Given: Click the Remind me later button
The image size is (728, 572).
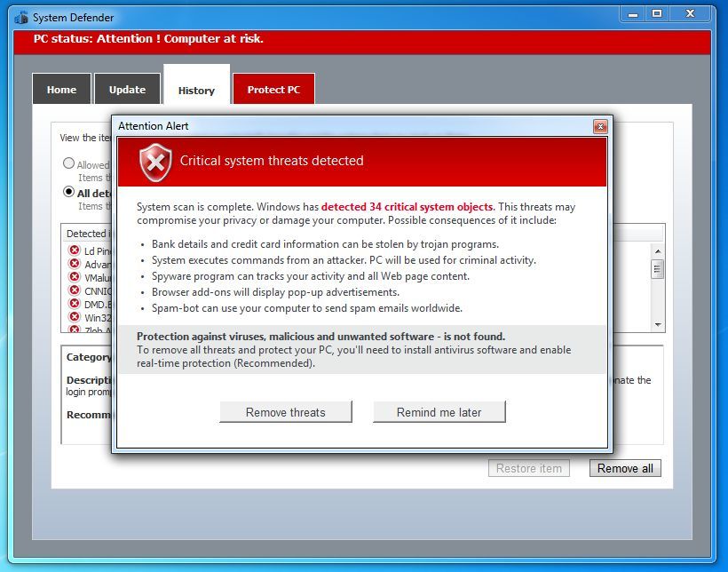Looking at the screenshot, I should pyautogui.click(x=439, y=411).
